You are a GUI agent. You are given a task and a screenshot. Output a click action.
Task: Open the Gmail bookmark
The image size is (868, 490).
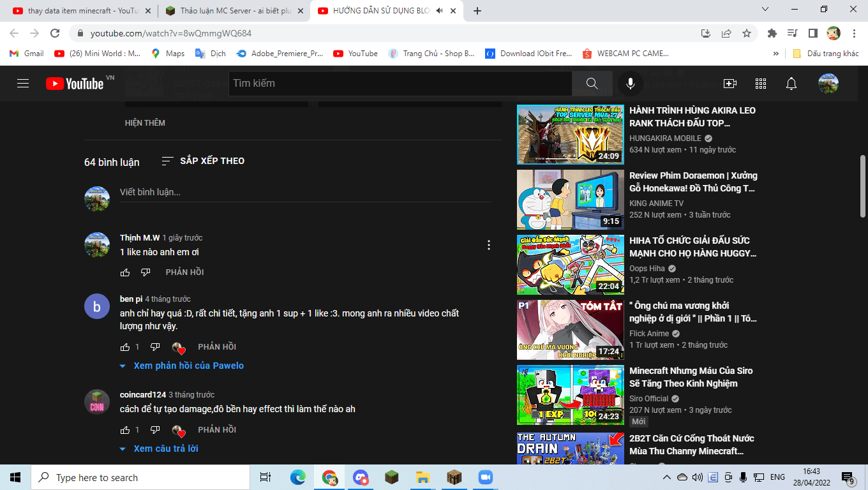pos(27,54)
